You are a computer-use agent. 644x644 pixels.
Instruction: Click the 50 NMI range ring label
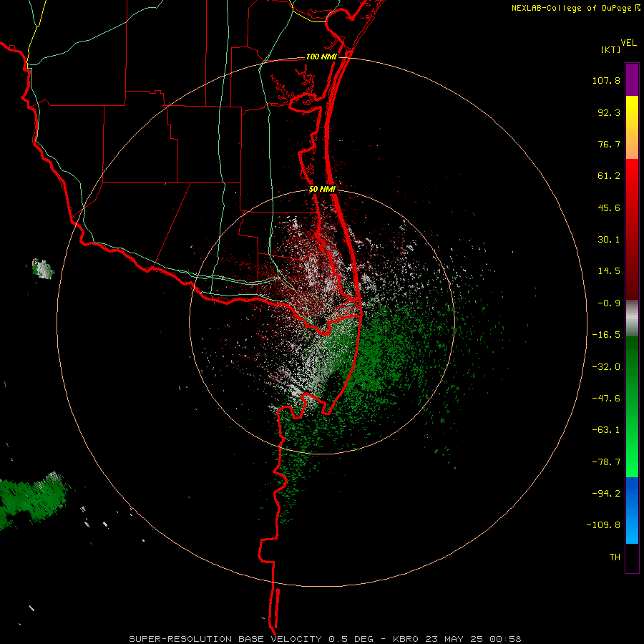pyautogui.click(x=322, y=189)
